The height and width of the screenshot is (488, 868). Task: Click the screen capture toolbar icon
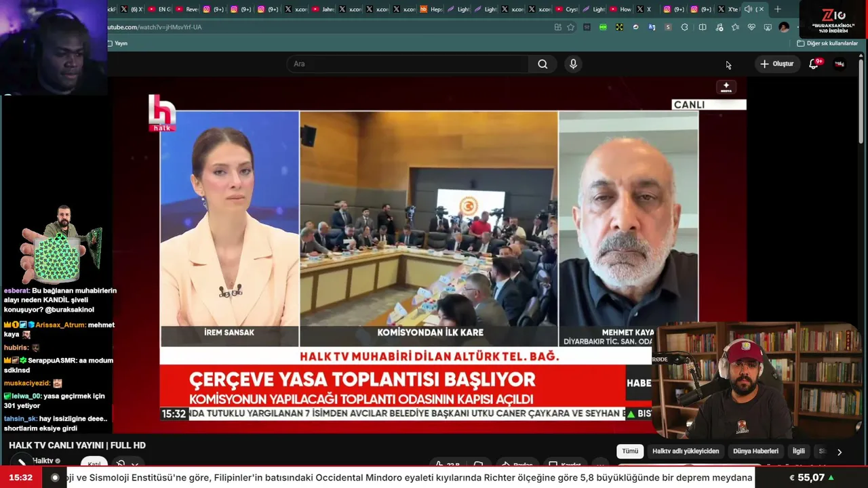click(x=768, y=27)
